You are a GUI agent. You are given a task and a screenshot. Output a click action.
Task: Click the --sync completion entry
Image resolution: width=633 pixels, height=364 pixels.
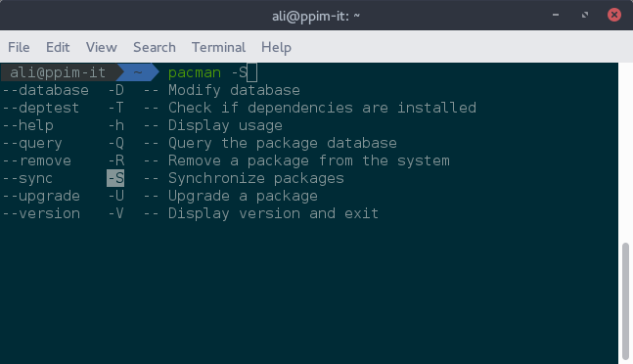coord(27,178)
